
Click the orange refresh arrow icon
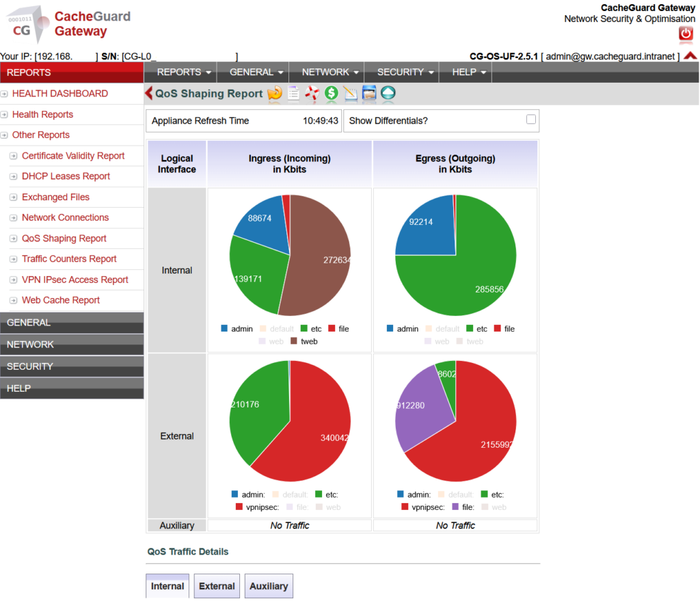tap(275, 93)
